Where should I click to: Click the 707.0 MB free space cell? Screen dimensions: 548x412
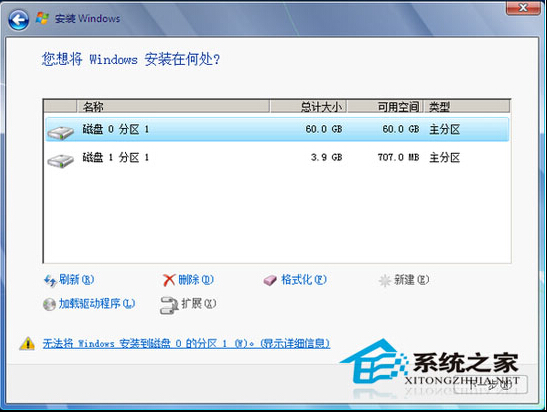click(x=398, y=157)
